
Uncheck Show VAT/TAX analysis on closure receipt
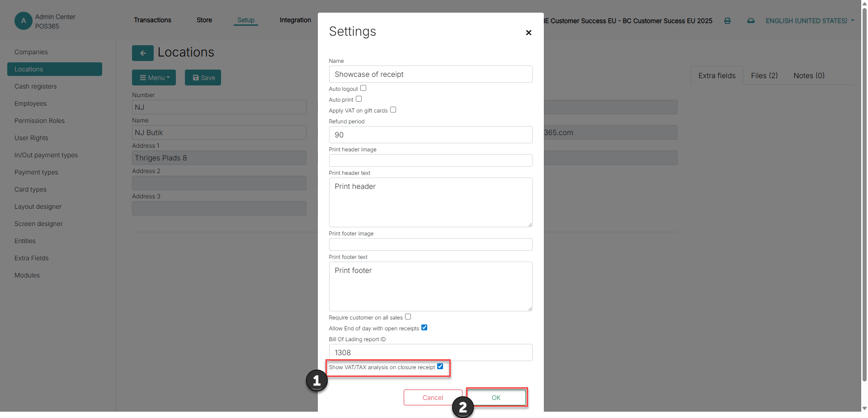click(x=440, y=366)
